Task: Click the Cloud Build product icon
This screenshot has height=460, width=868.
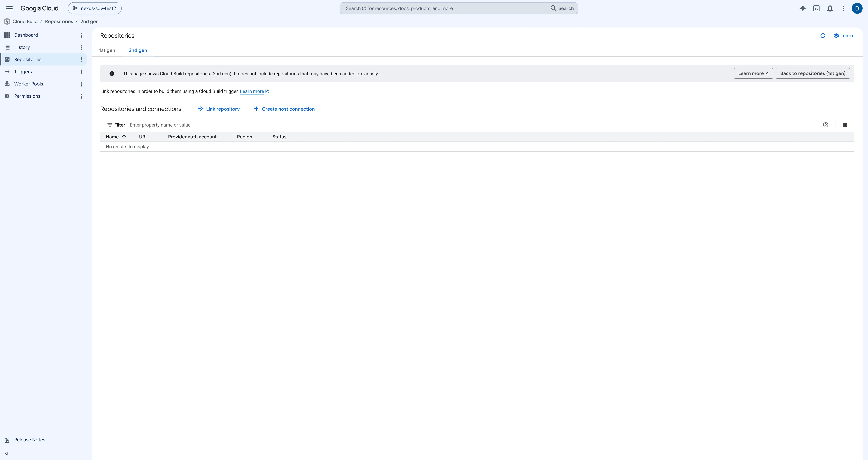Action: coord(7,22)
